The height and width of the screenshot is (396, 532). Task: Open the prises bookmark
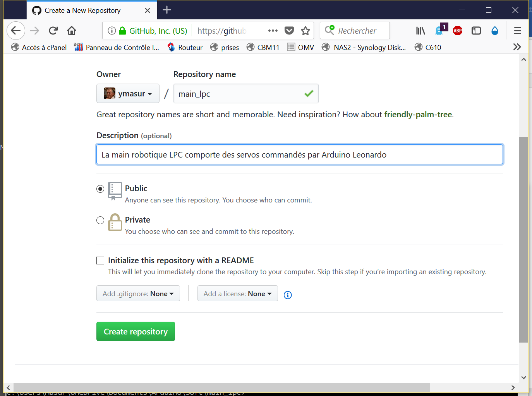[225, 47]
